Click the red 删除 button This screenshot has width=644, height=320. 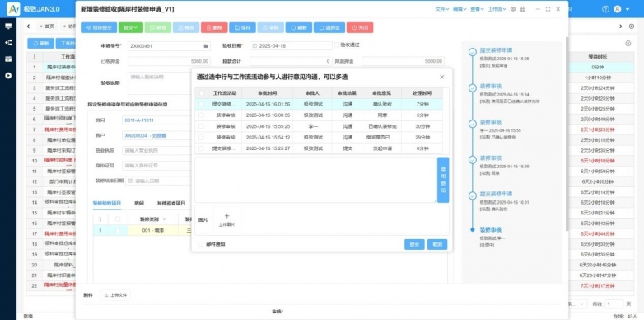[x=214, y=27]
